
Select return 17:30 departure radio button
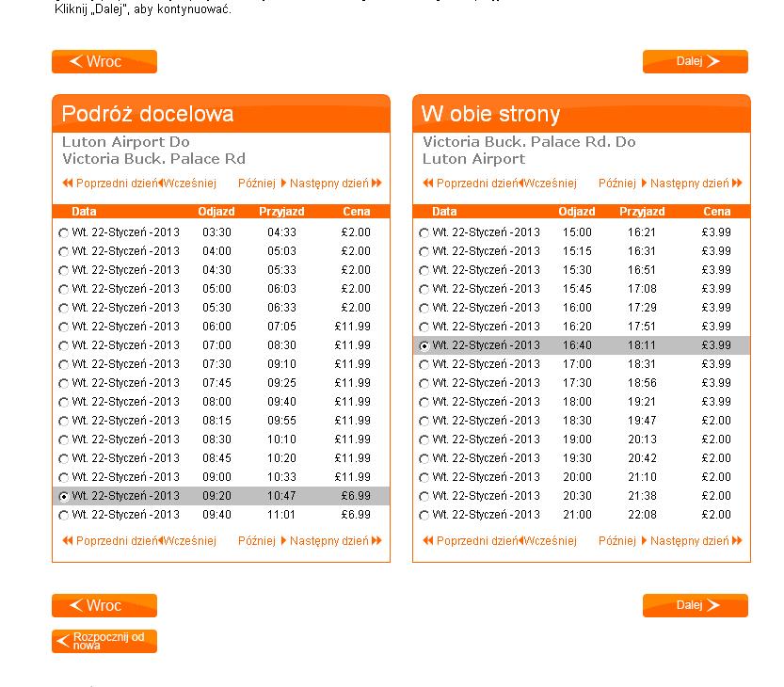point(424,384)
